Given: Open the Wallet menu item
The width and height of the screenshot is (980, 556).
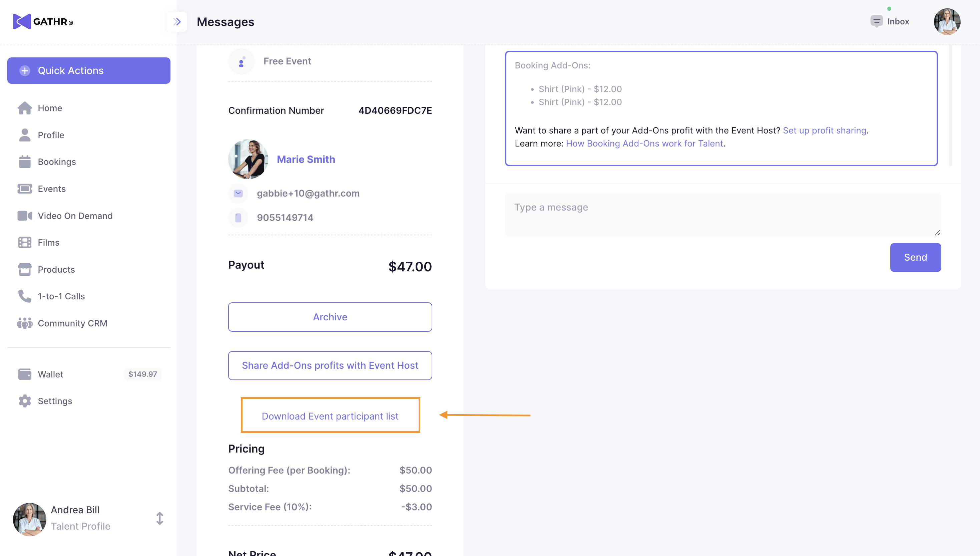Looking at the screenshot, I should click(50, 374).
